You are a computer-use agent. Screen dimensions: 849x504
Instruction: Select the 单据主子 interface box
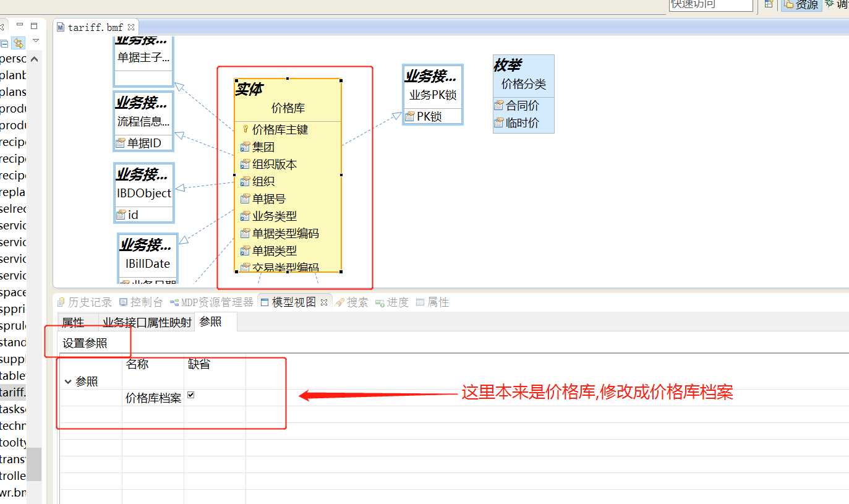pos(143,61)
